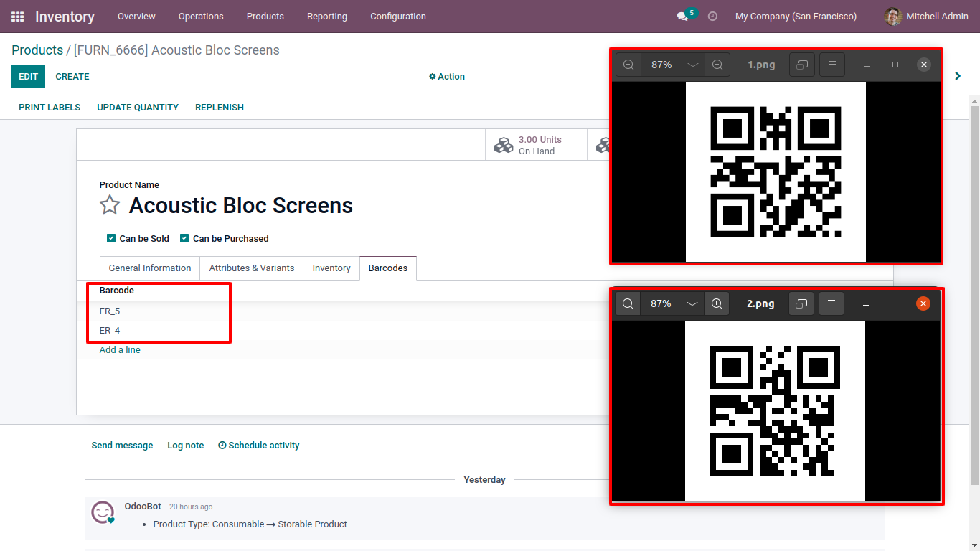
Task: Open sidebar toggle icon in 1.png window
Action: [x=802, y=65]
